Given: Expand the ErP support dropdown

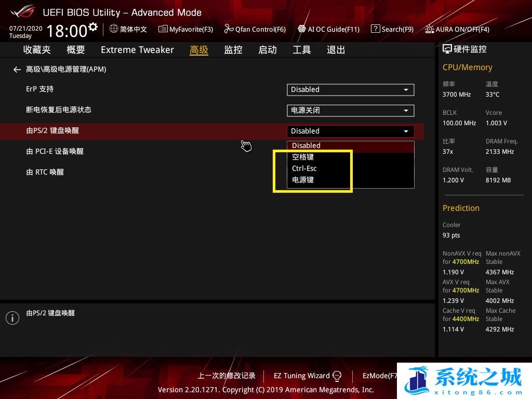Looking at the screenshot, I should click(351, 90).
